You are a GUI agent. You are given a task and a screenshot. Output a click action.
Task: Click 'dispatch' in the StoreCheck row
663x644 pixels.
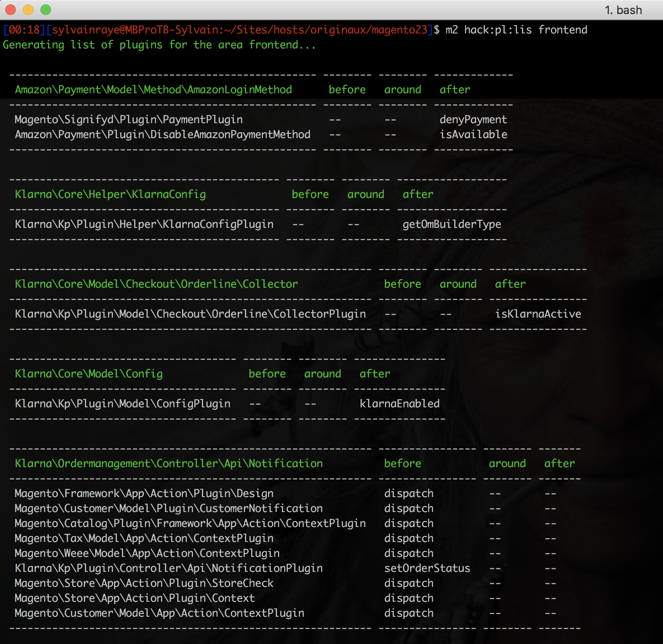coord(409,583)
